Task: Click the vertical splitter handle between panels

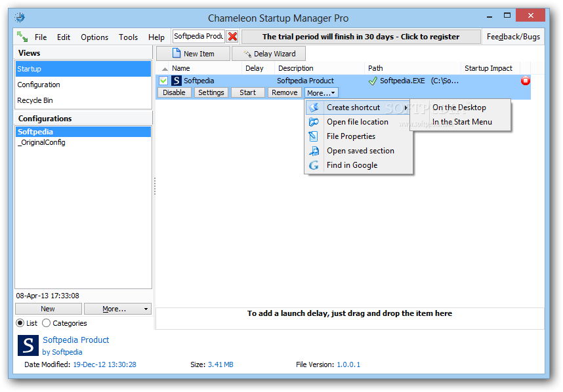Action: point(154,186)
